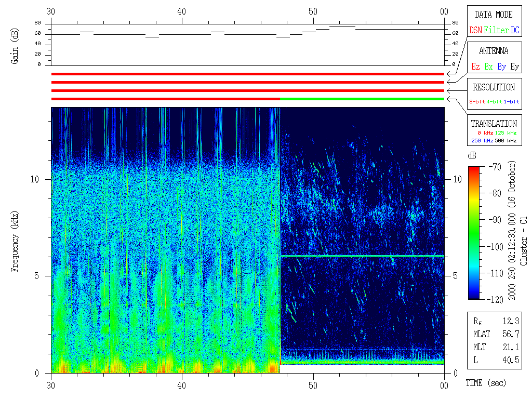Click the red end of the dB color bar
The width and height of the screenshot is (532, 399).
tap(474, 169)
